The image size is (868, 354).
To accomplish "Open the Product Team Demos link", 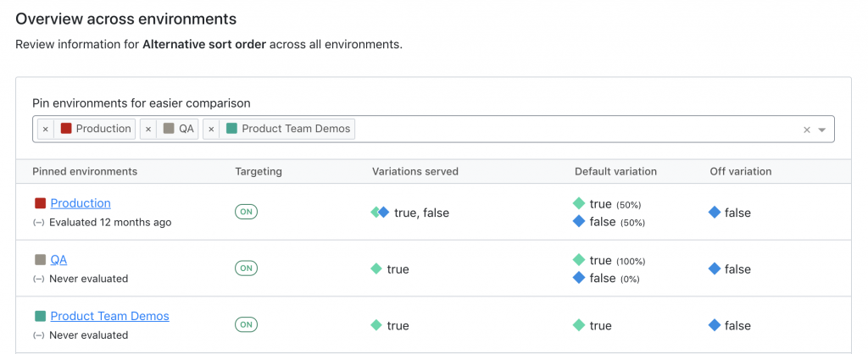I will (109, 316).
